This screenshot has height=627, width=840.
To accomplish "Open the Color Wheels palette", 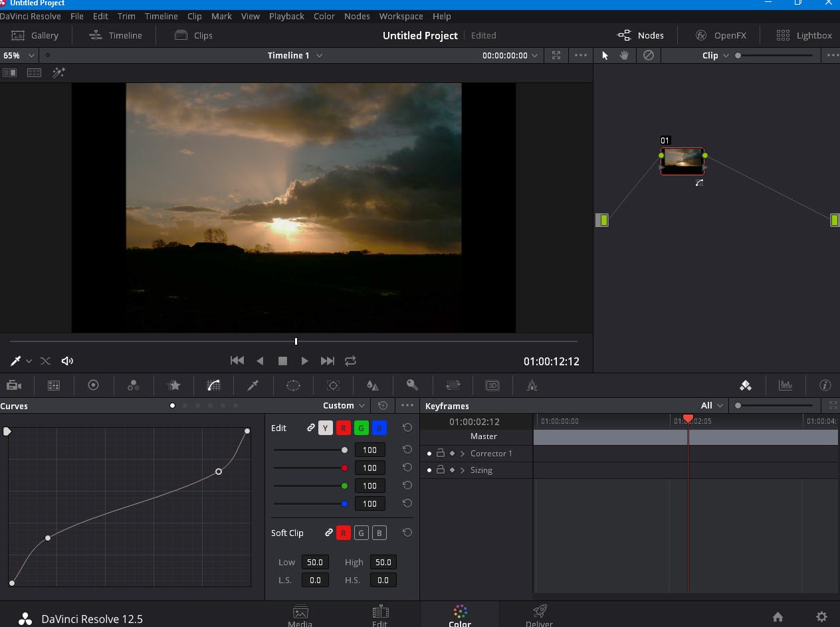I will coord(94,385).
